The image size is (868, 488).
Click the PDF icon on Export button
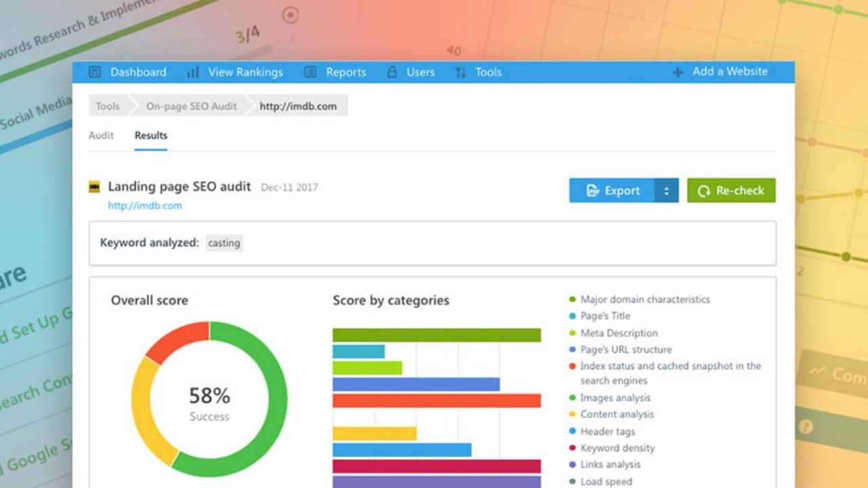[x=592, y=190]
